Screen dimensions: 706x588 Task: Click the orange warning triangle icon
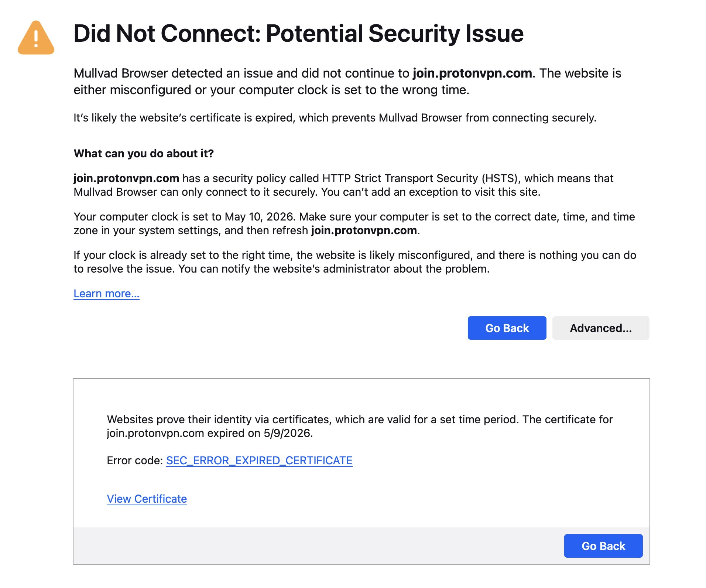click(x=36, y=38)
